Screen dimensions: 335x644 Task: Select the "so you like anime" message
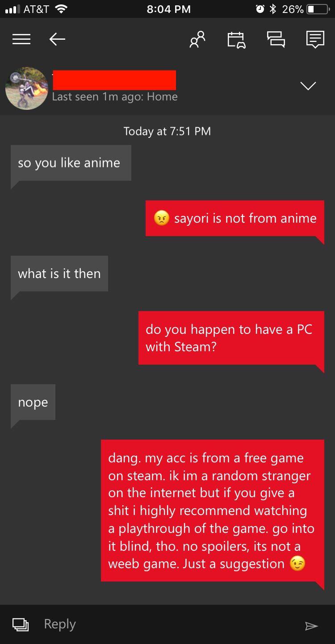(71, 163)
